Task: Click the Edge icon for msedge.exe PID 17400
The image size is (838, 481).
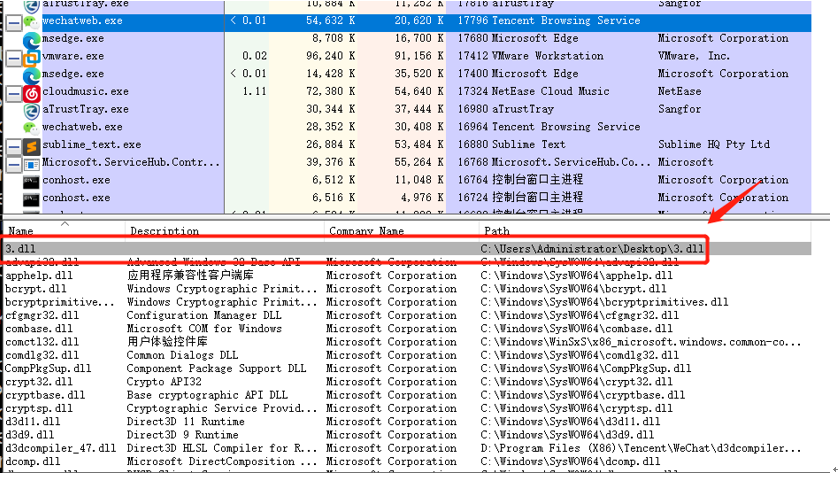Action: pos(32,75)
